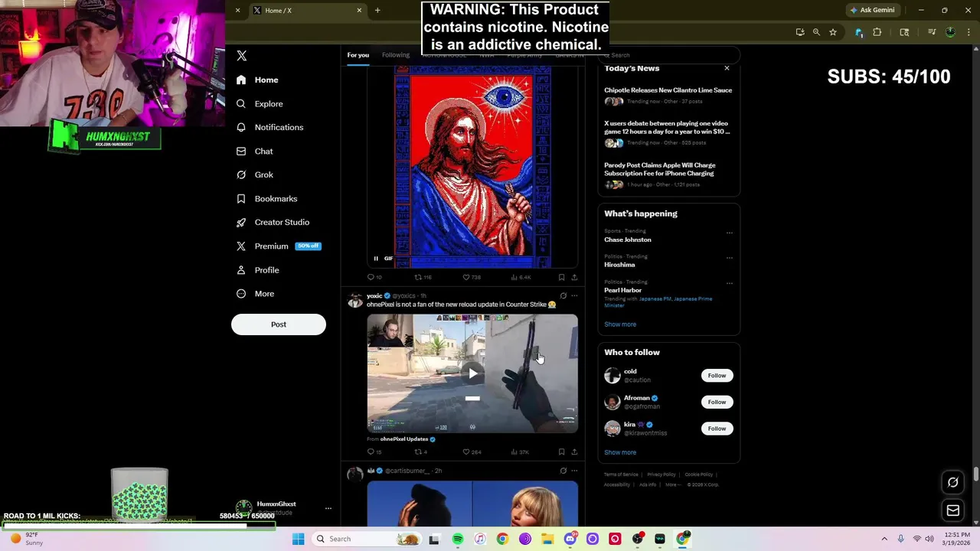Bookmark this tab with star icon
The height and width of the screenshot is (551, 980).
[833, 32]
